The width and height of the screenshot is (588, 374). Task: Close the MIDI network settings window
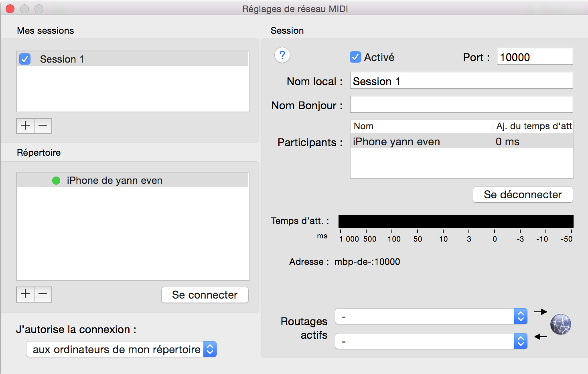10,8
